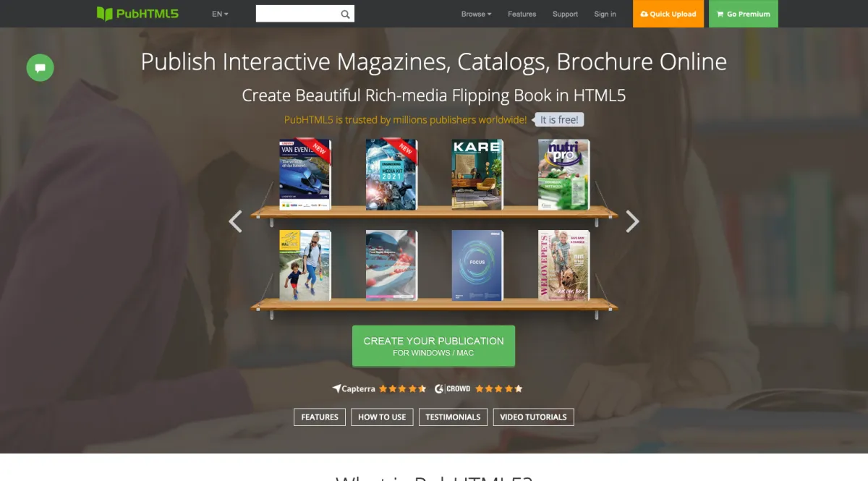868x481 pixels.
Task: Open the HOW TO USE link
Action: click(382, 417)
